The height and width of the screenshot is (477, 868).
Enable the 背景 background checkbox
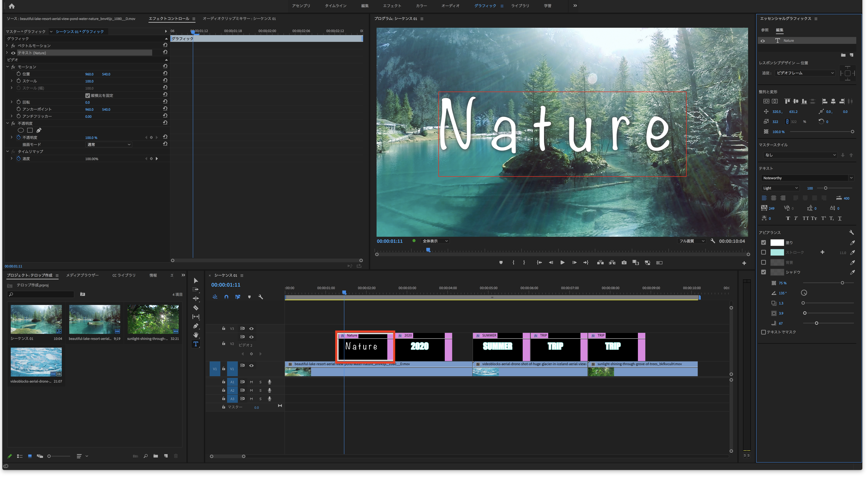coord(764,262)
